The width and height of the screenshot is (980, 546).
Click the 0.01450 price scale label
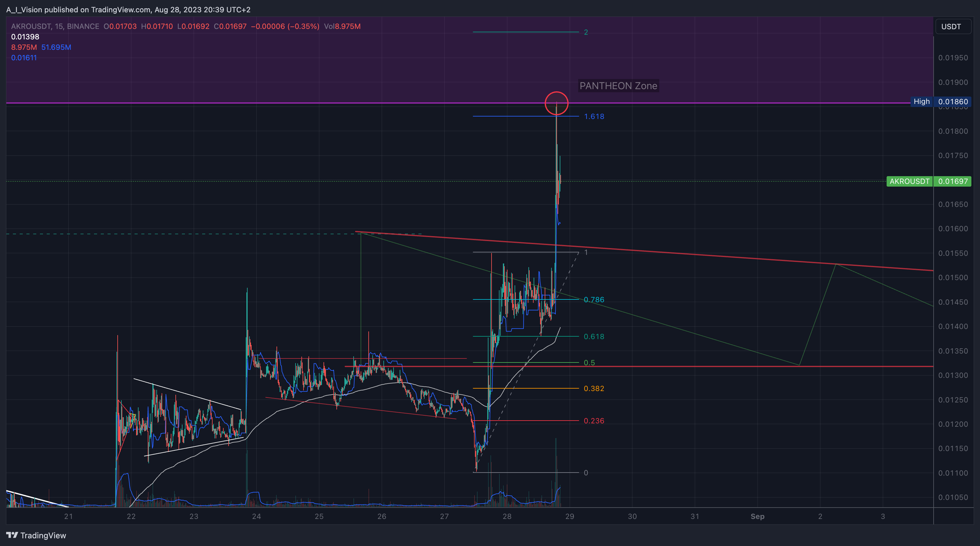(953, 302)
